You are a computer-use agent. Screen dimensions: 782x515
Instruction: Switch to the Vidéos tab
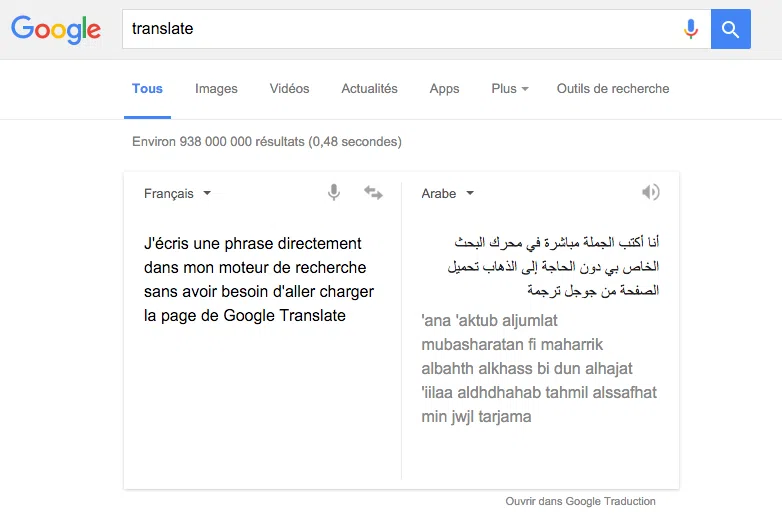[289, 89]
